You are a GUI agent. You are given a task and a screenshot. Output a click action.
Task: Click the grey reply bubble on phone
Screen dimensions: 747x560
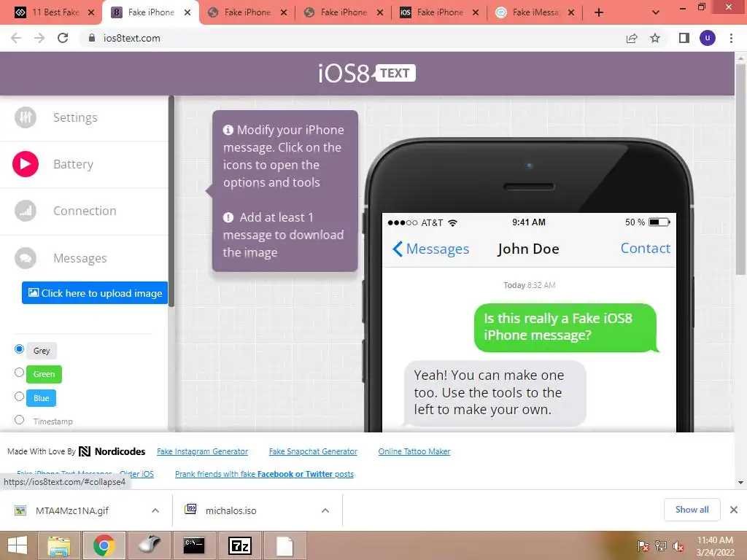pyautogui.click(x=495, y=393)
